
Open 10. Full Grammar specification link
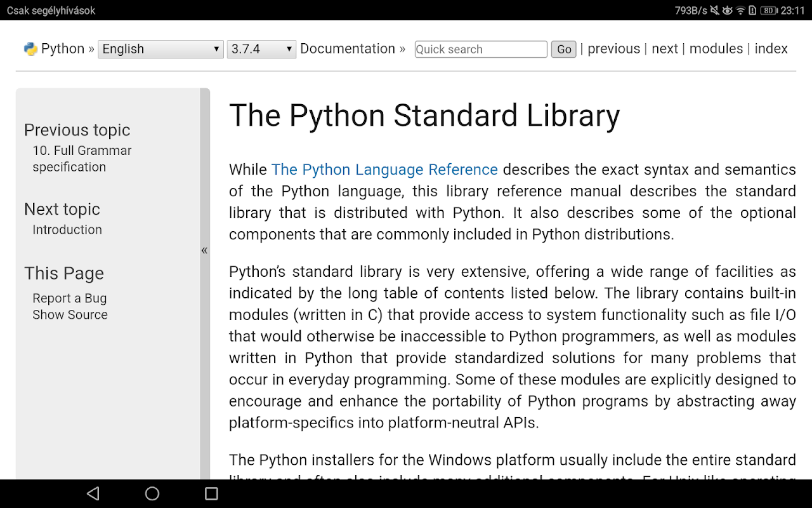82,159
